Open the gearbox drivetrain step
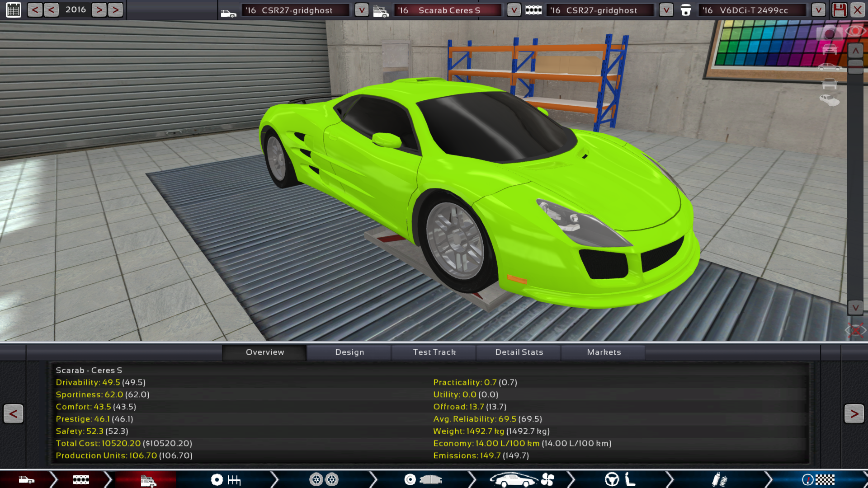868x488 pixels. click(x=226, y=479)
